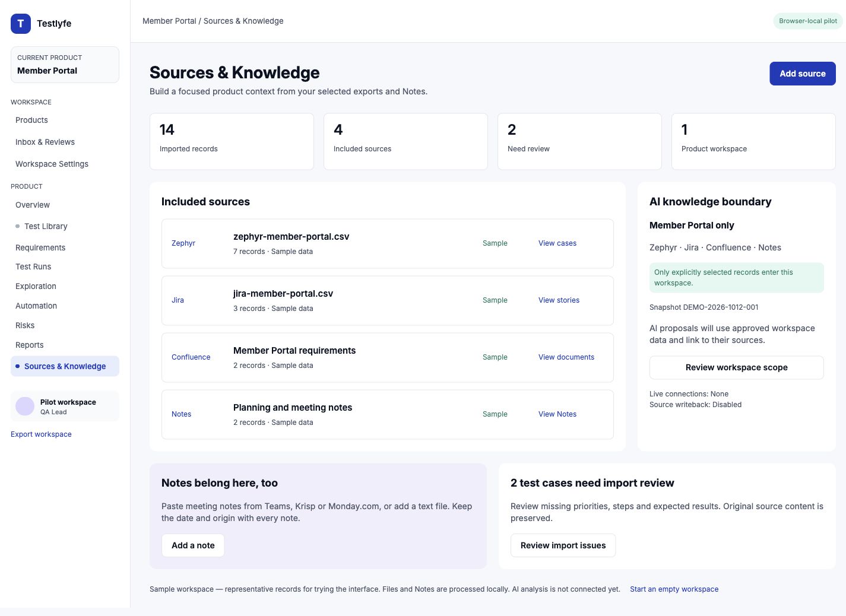This screenshot has height=616, width=846.
Task: Click the Add source button
Action: [x=803, y=74]
